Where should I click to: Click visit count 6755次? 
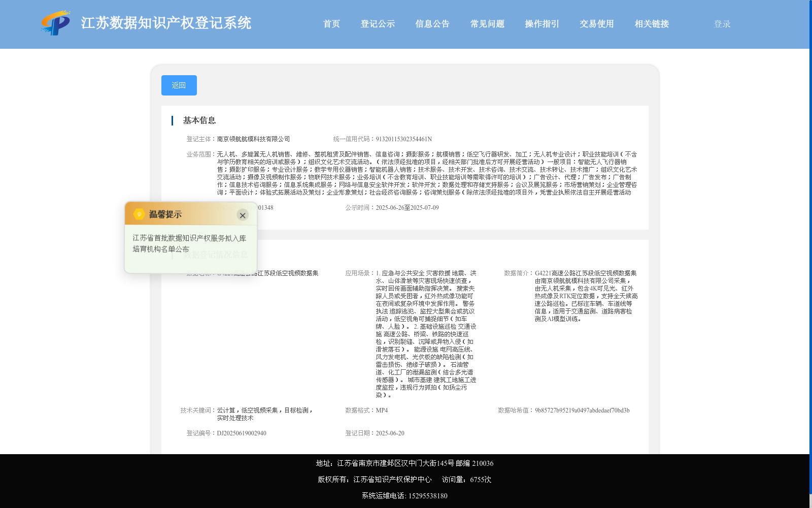[x=481, y=480]
